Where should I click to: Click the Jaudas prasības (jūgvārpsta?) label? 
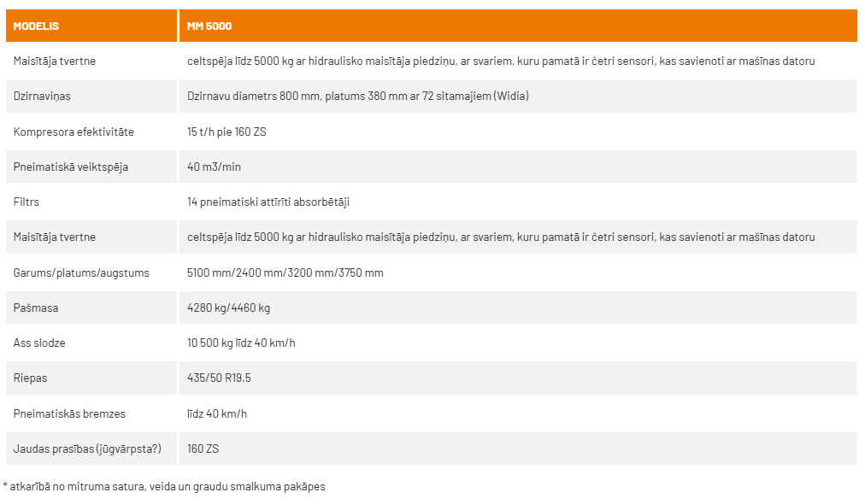(x=87, y=448)
